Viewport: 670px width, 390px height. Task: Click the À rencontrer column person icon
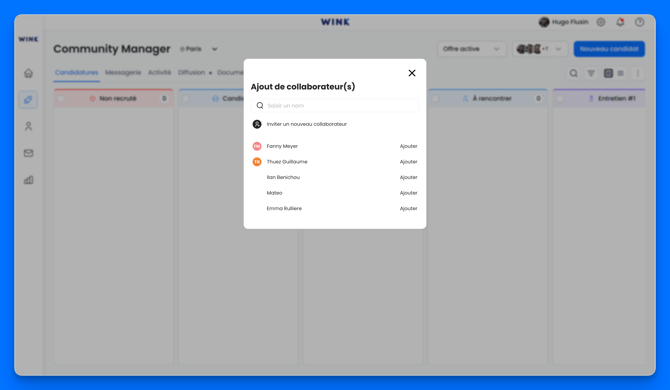point(465,99)
